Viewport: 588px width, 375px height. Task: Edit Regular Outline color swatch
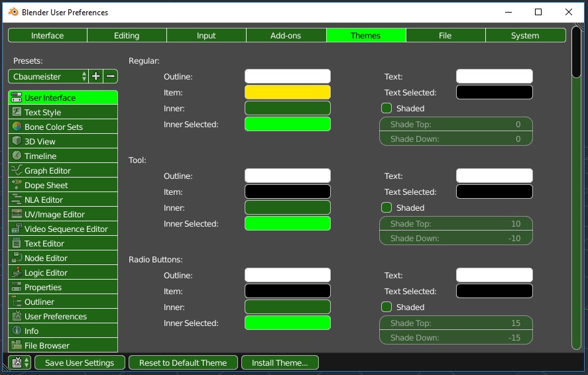pos(288,76)
